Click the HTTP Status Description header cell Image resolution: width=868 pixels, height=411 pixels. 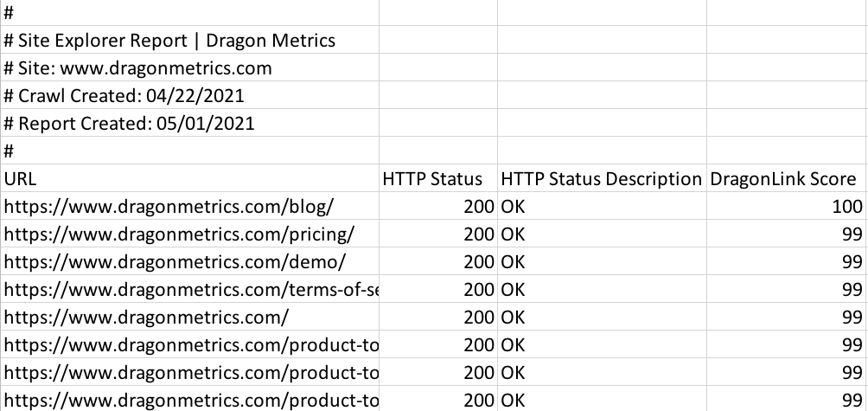coord(601,179)
